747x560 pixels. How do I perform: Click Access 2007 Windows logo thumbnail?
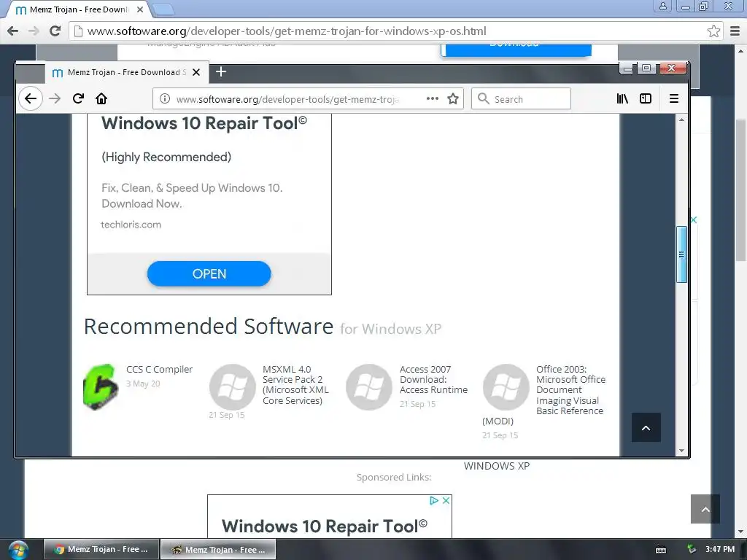click(x=369, y=387)
